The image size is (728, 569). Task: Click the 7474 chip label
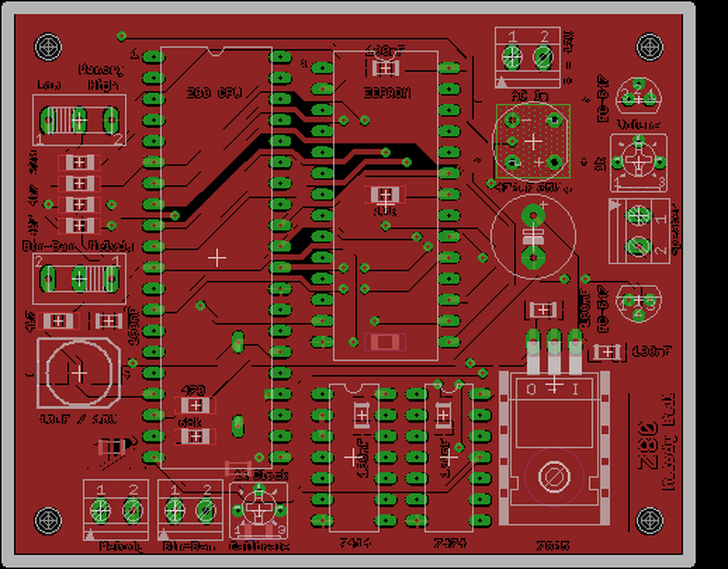[x=451, y=543]
